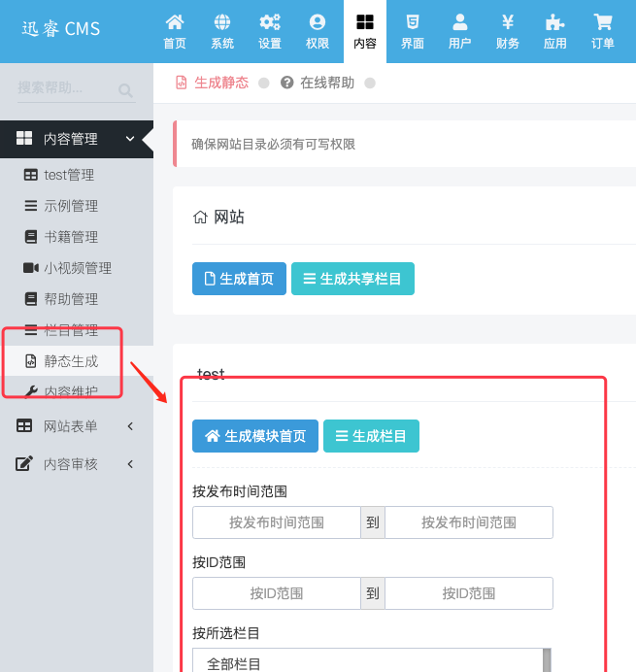The height and width of the screenshot is (672, 636).
Task: Click the 内容管理 grid icon
Action: pyautogui.click(x=24, y=138)
